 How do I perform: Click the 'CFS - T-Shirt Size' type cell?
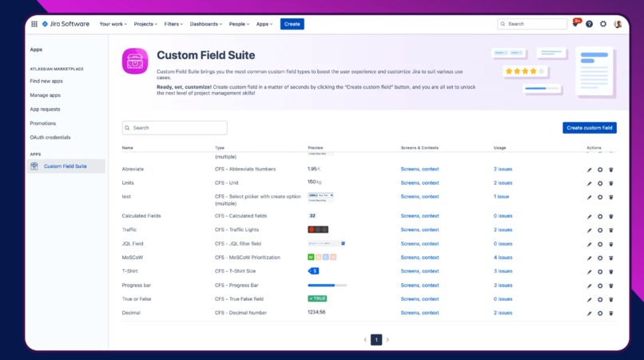[235, 271]
